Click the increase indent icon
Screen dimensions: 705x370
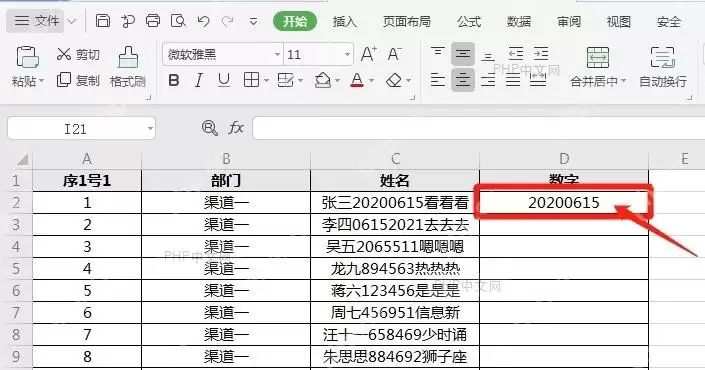pos(541,54)
